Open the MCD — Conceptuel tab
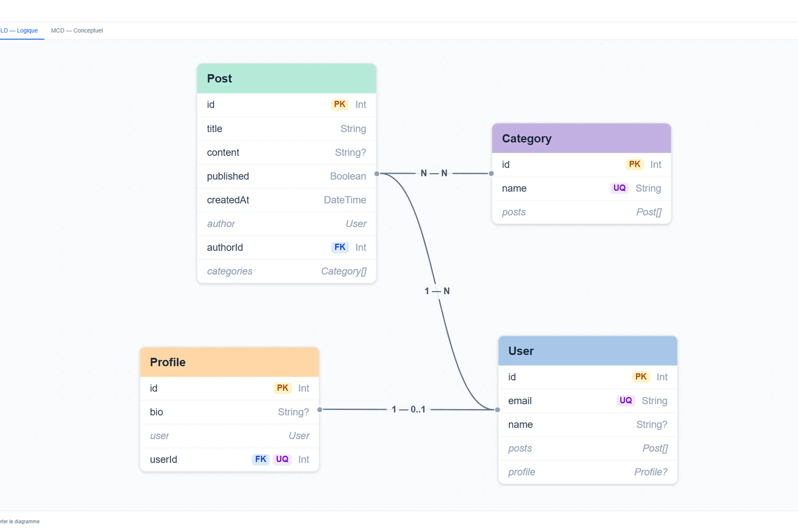Viewport: 798px width, 532px height. [x=77, y=31]
